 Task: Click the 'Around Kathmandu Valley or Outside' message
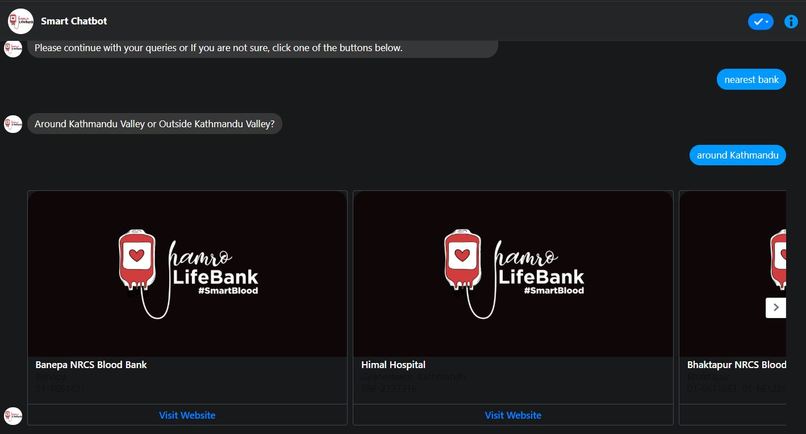pyautogui.click(x=155, y=124)
